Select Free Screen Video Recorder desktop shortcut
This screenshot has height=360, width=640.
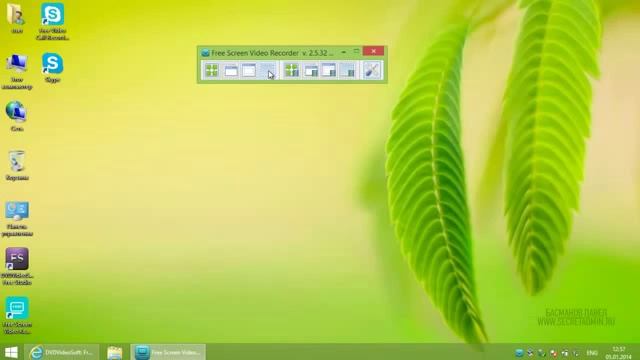[17, 315]
